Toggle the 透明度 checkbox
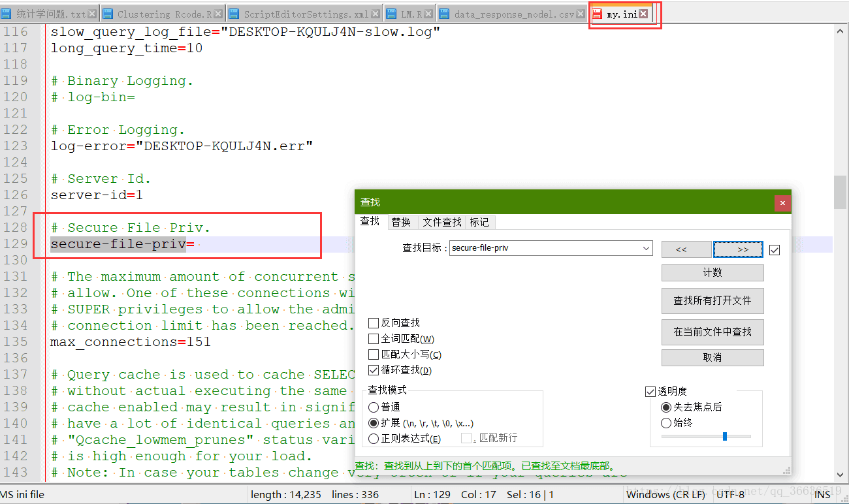This screenshot has width=849, height=504. click(x=650, y=391)
